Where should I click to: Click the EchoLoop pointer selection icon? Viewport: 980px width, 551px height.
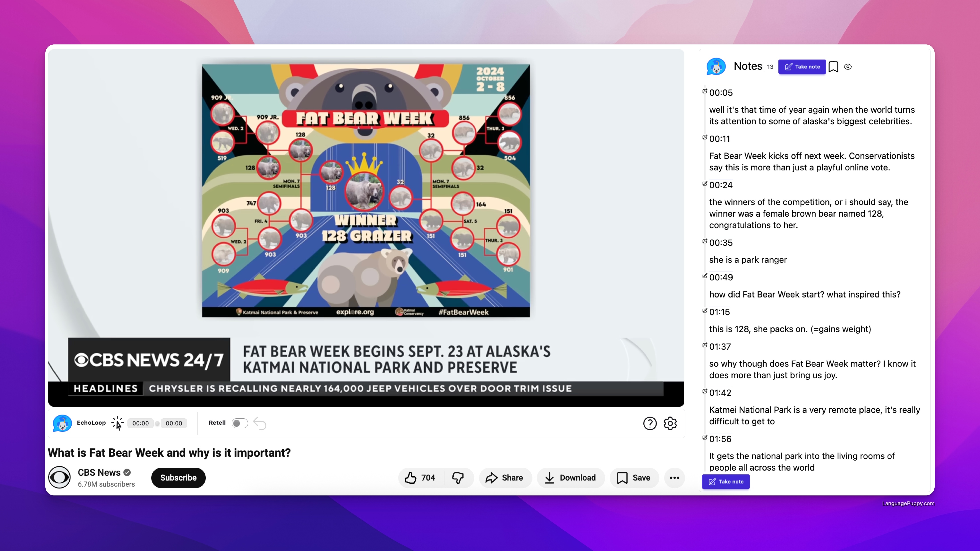[118, 423]
